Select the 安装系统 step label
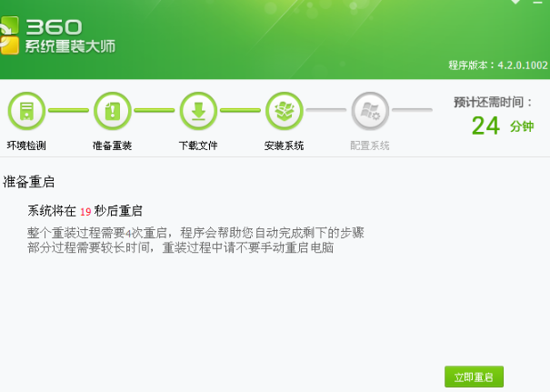 click(284, 146)
